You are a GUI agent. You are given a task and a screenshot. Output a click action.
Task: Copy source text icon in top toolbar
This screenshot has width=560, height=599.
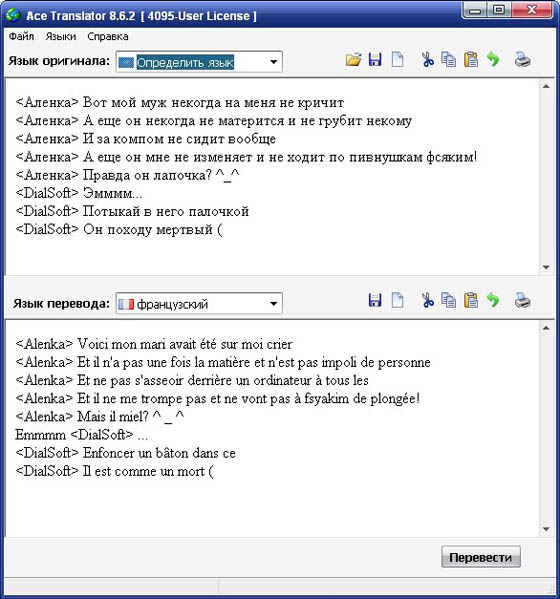(448, 60)
